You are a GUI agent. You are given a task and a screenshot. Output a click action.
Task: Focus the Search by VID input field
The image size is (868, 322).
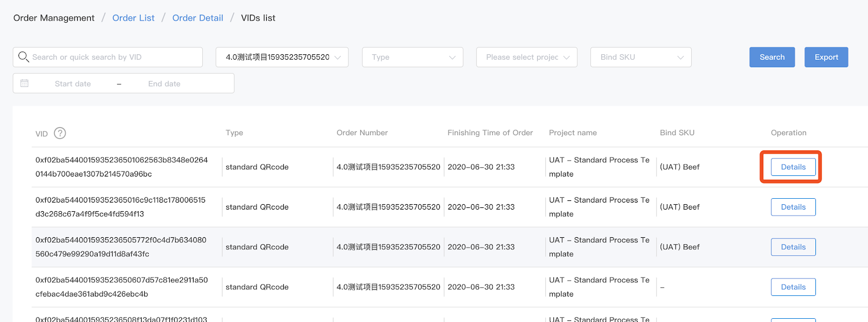(108, 57)
